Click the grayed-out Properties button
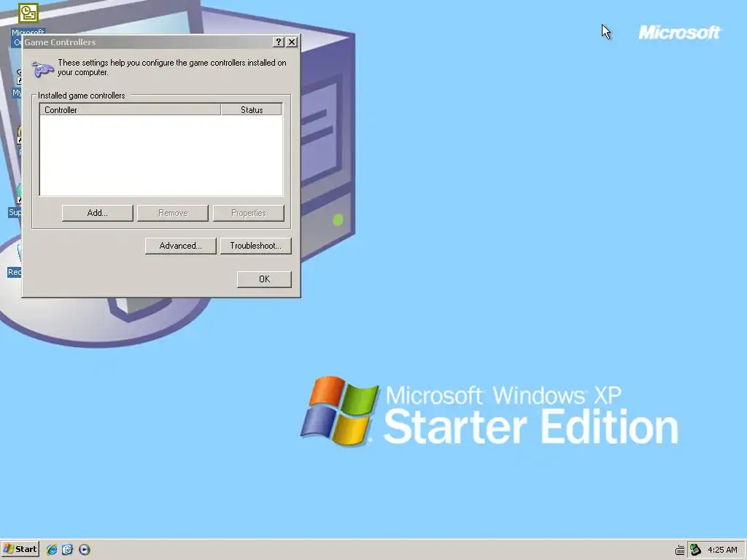Screen dimensions: 747x560 pos(248,213)
